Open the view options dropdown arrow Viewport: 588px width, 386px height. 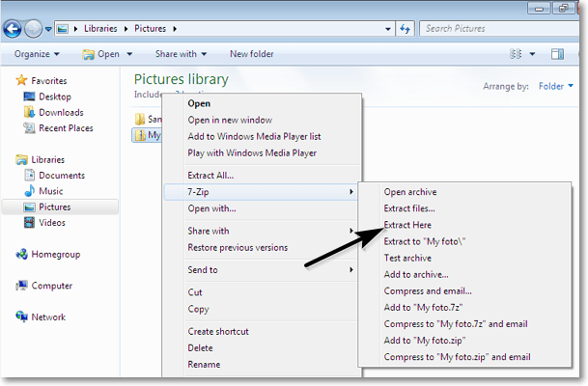pos(532,54)
